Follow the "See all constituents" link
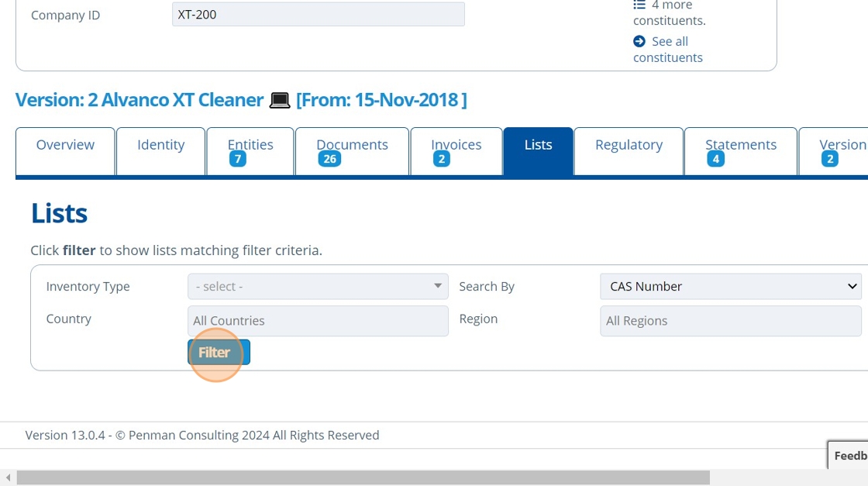 point(668,50)
